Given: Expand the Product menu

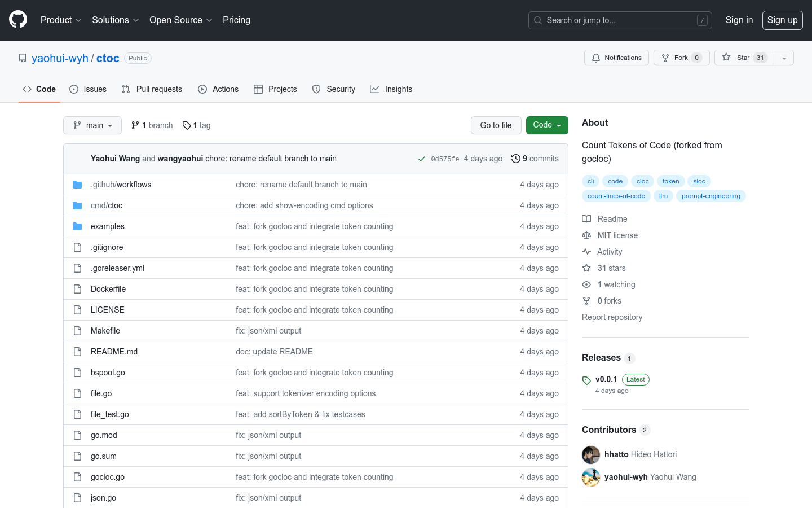Looking at the screenshot, I should click(61, 20).
